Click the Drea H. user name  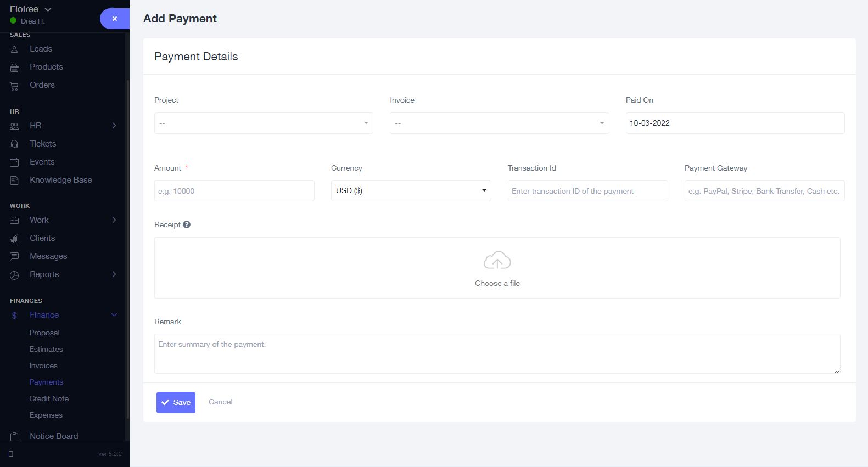33,21
